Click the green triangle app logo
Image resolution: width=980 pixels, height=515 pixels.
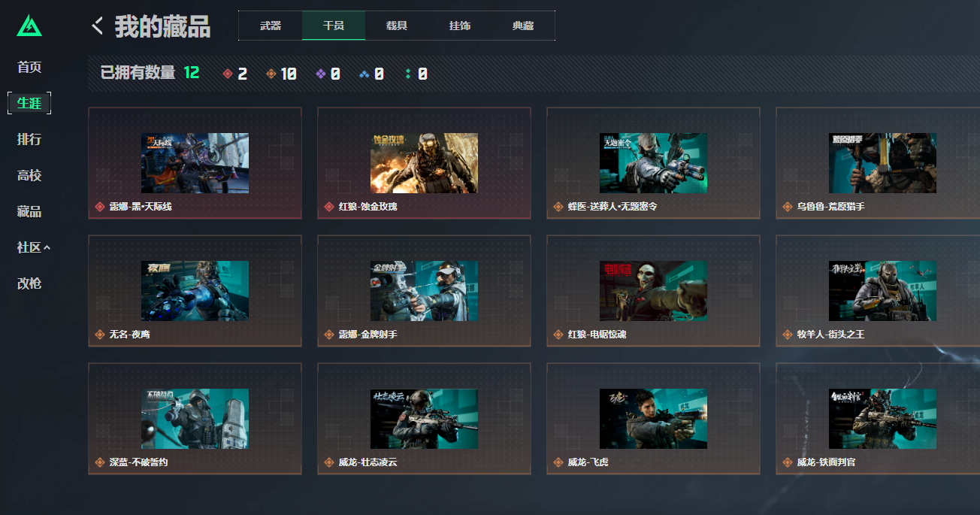click(x=29, y=26)
